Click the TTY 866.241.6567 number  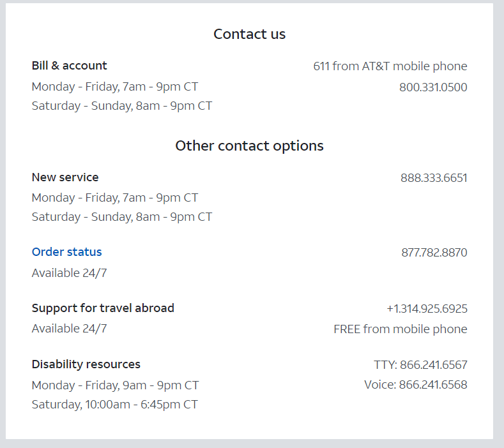pyautogui.click(x=420, y=365)
